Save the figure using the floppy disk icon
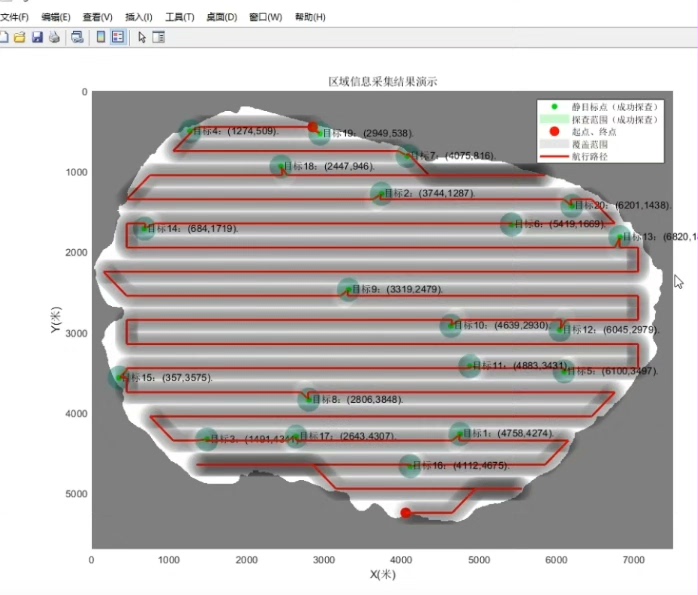The width and height of the screenshot is (698, 595). (37, 37)
